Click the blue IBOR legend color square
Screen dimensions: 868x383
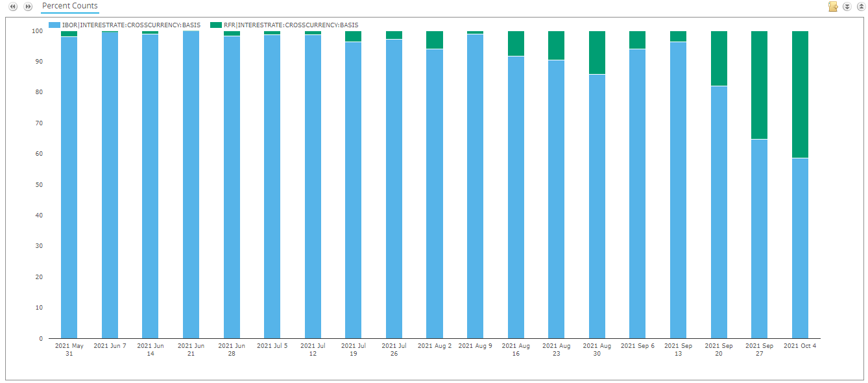click(x=54, y=25)
